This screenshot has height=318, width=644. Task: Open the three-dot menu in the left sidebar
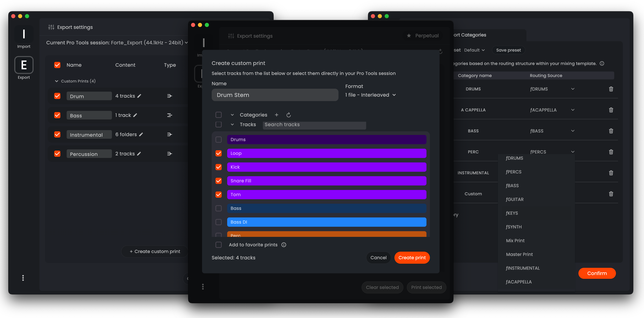(x=23, y=278)
